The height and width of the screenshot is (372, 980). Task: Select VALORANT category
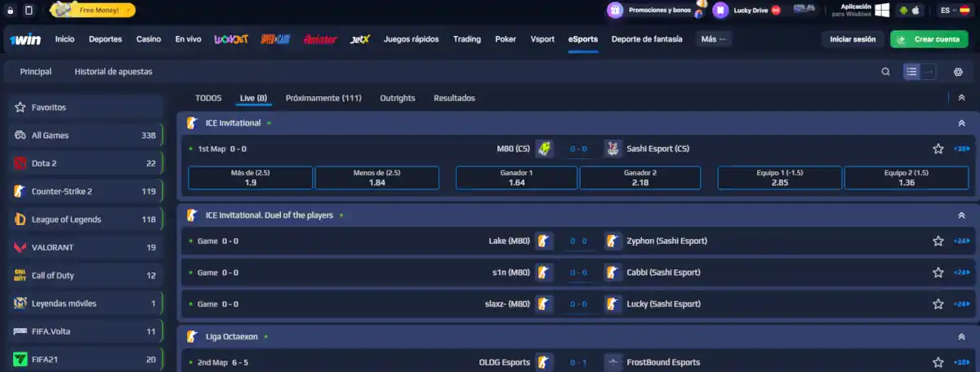tap(86, 247)
